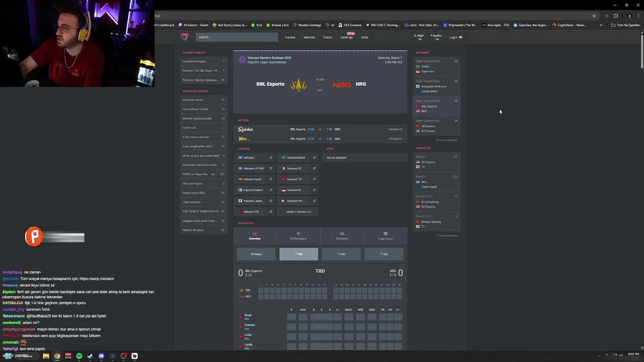Open the external link icon for Valorant Brazil

(x=314, y=157)
